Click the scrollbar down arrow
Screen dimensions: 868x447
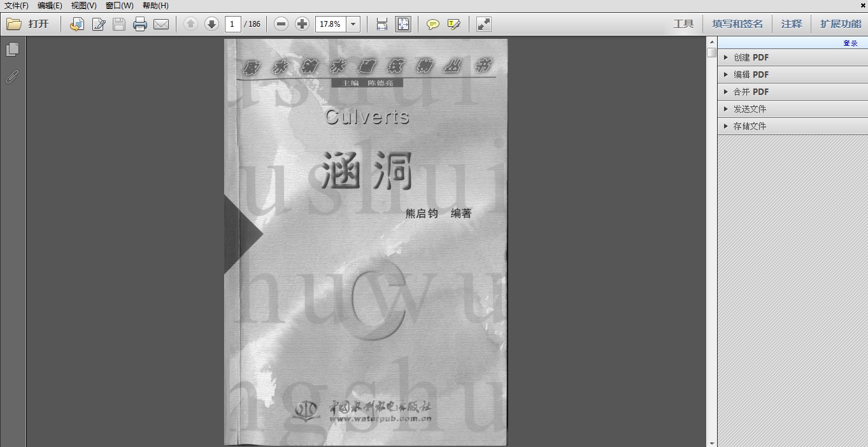pos(711,443)
